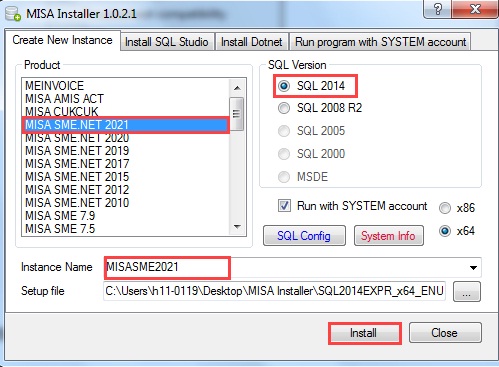Choose the x86 architecture option
Viewport: 499px width, 367px height.
click(445, 208)
